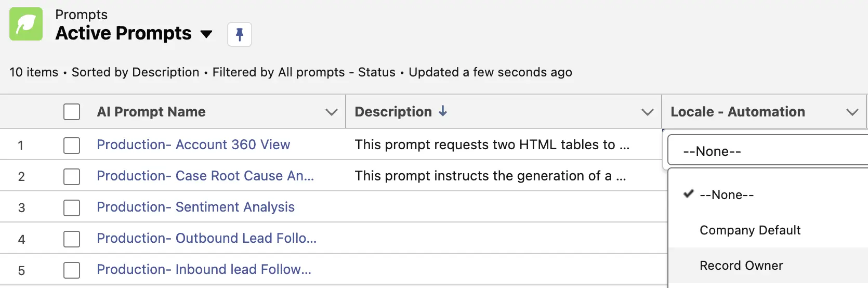Pick the checked --None-- option in the list

tap(726, 194)
